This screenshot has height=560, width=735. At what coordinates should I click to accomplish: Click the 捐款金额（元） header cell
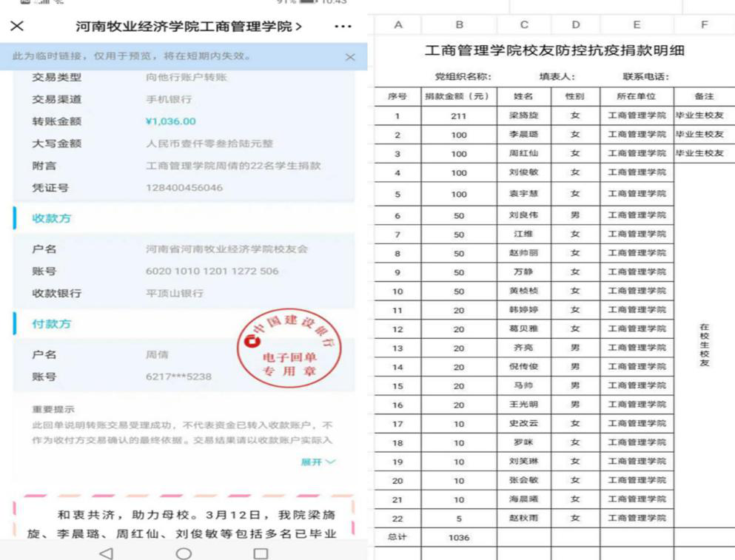[459, 97]
